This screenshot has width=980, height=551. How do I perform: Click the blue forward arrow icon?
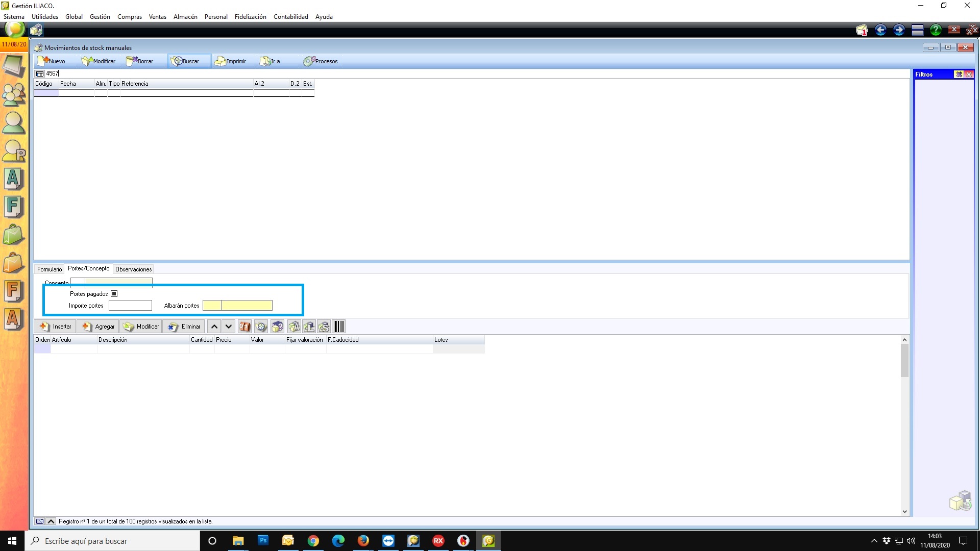pyautogui.click(x=899, y=30)
